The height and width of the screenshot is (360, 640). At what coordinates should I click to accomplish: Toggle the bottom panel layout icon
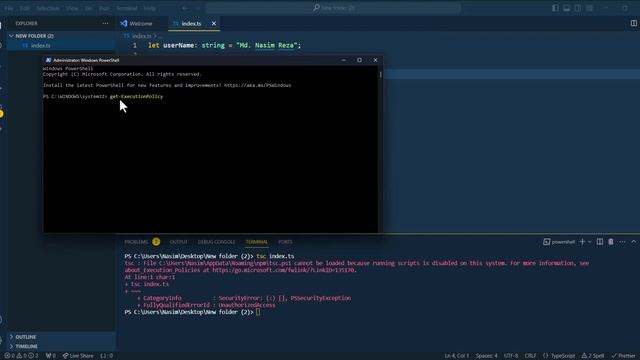click(567, 8)
